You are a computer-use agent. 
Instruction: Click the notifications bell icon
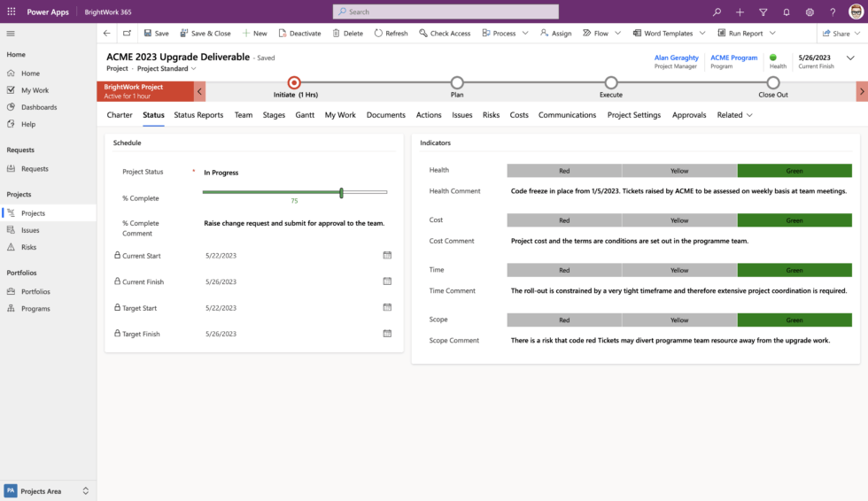pyautogui.click(x=786, y=12)
